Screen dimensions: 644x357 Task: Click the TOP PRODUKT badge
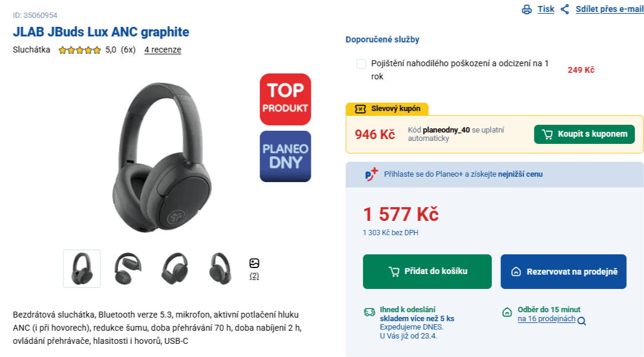point(285,99)
